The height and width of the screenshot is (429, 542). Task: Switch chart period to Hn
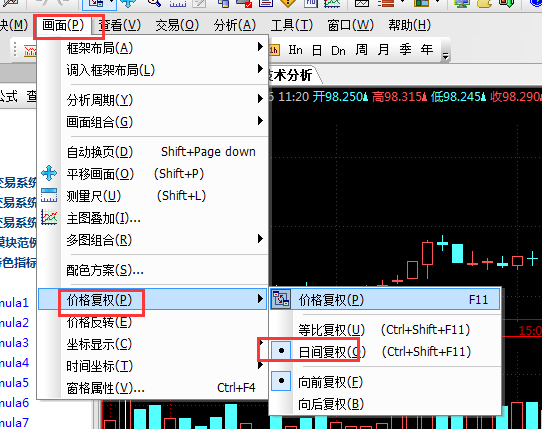[296, 50]
